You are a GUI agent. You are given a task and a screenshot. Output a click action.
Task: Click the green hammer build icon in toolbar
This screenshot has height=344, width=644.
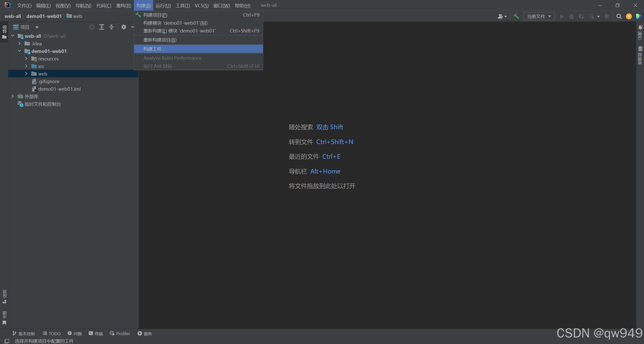(516, 16)
